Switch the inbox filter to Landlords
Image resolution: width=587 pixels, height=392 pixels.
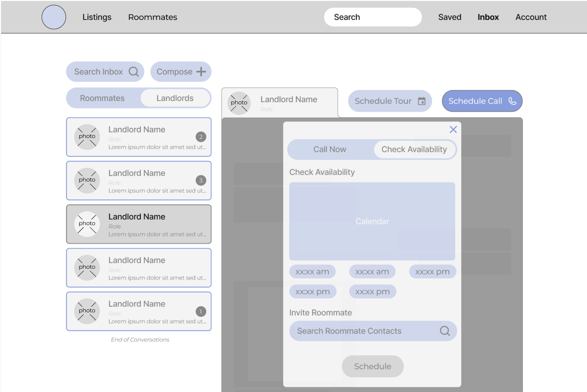coord(175,98)
